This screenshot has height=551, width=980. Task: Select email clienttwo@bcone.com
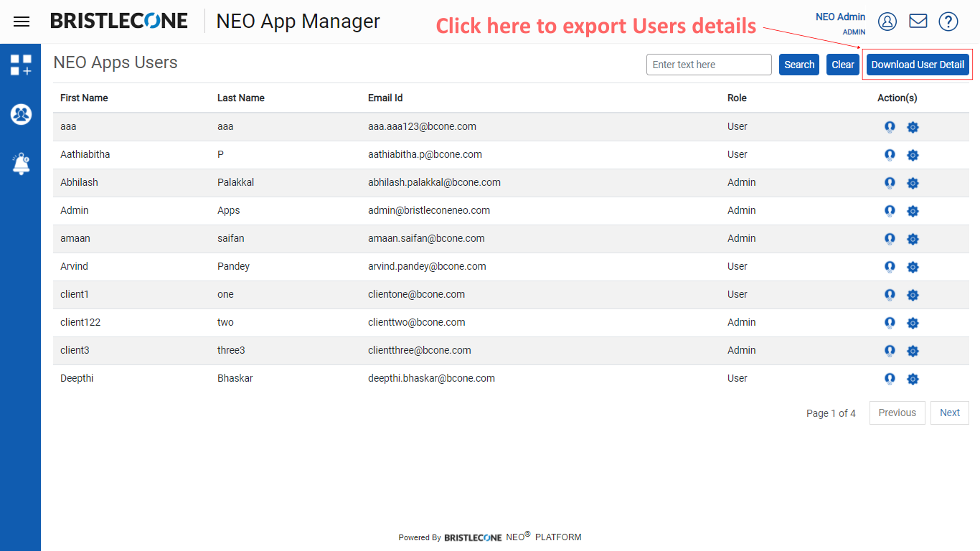(417, 322)
